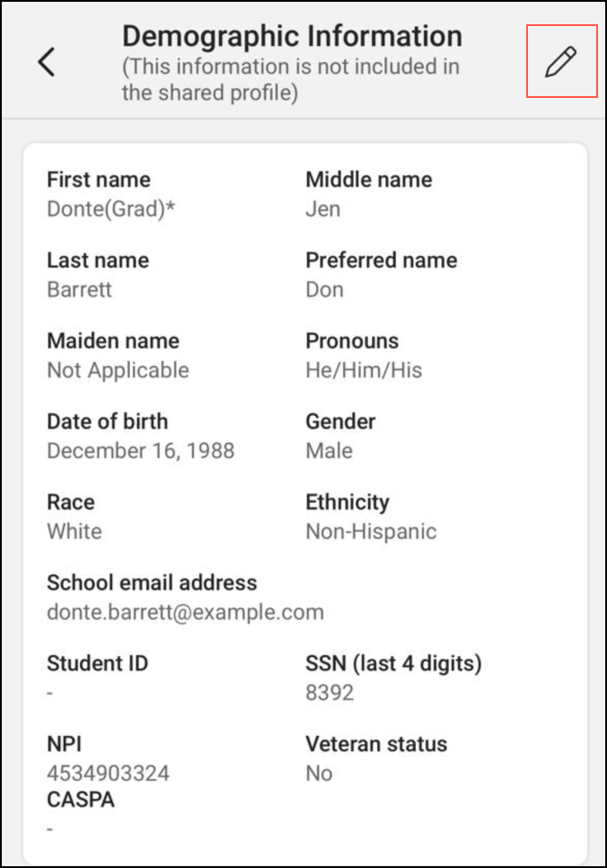Click the gender value Male
The width and height of the screenshot is (607, 868).
coord(329,451)
